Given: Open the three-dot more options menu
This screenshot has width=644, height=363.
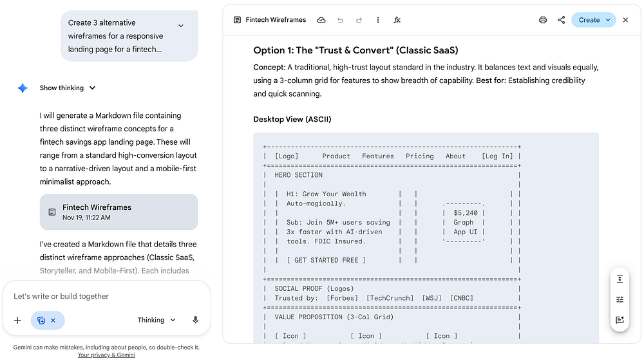Looking at the screenshot, I should coord(378,20).
